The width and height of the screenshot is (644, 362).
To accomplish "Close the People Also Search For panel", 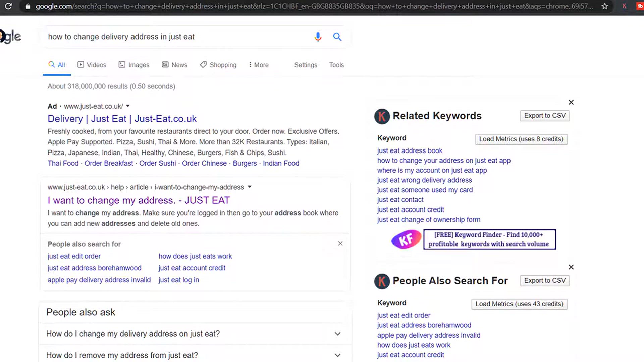I will (571, 267).
